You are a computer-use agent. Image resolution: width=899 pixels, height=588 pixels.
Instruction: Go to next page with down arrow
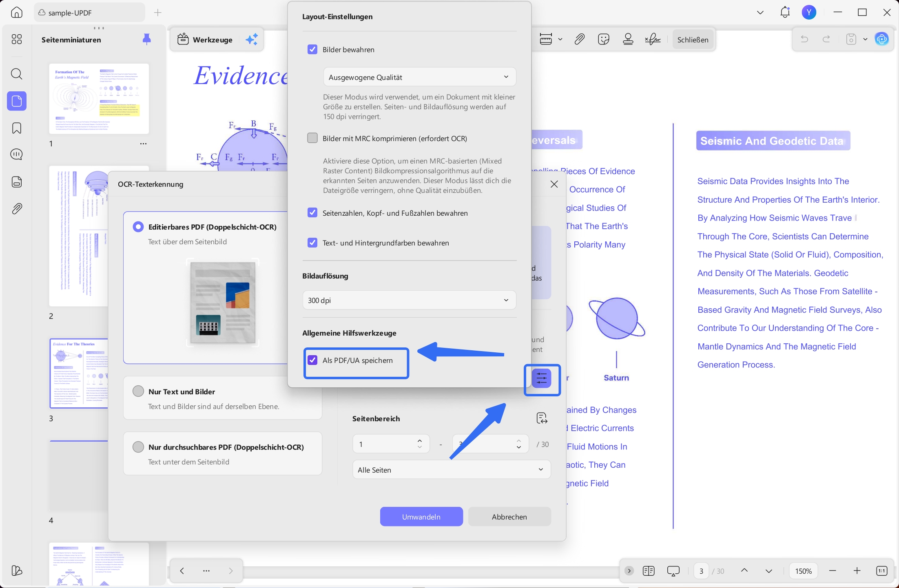[769, 571]
